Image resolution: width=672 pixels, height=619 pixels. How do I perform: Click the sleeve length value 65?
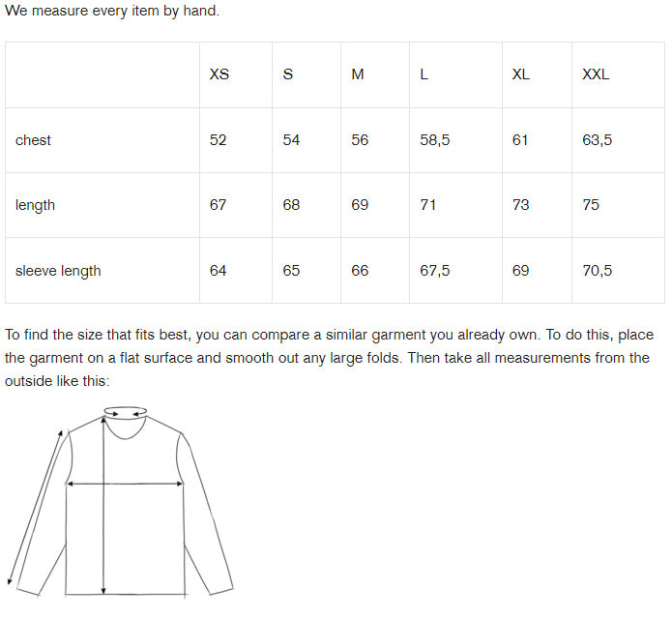pos(291,271)
